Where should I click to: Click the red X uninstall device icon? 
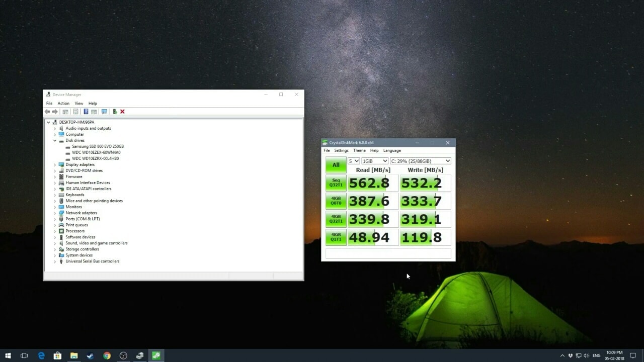coord(122,112)
